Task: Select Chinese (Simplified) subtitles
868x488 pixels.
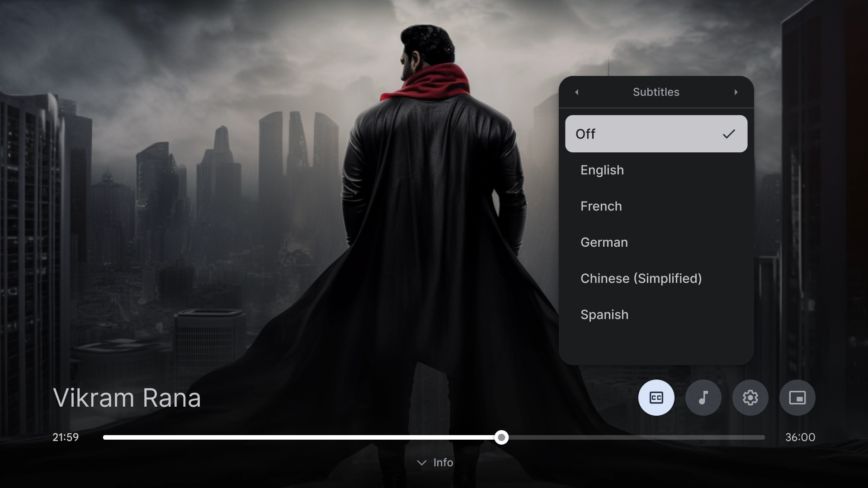Action: (x=641, y=278)
